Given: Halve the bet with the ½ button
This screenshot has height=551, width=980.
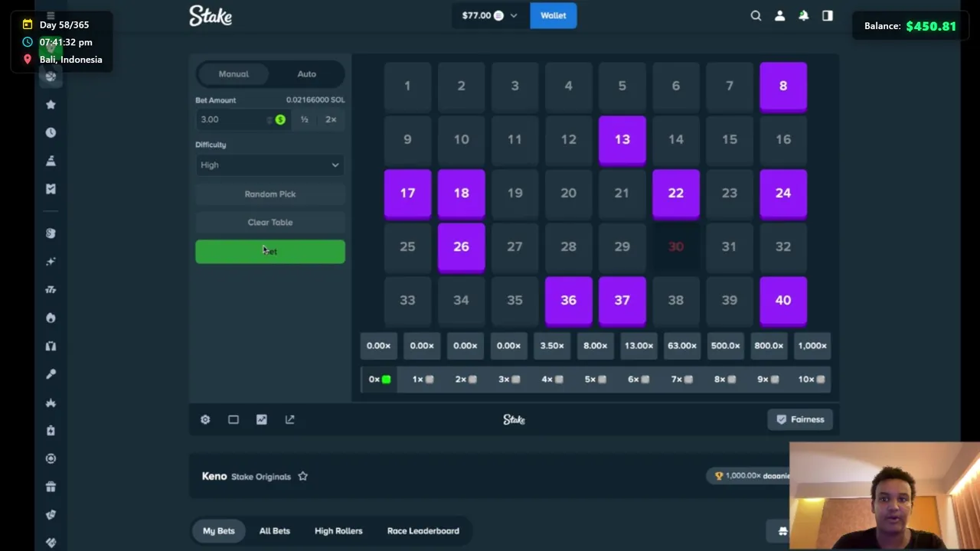Looking at the screenshot, I should [305, 119].
